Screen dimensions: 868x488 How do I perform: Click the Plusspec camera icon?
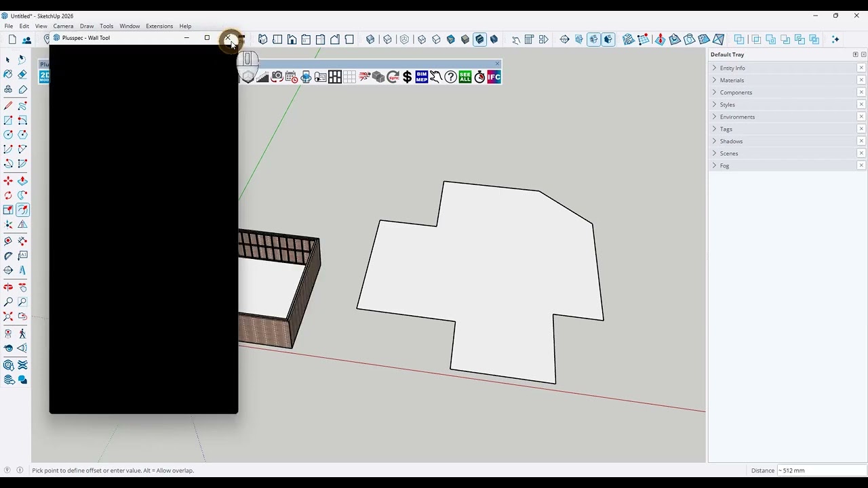[277, 77]
